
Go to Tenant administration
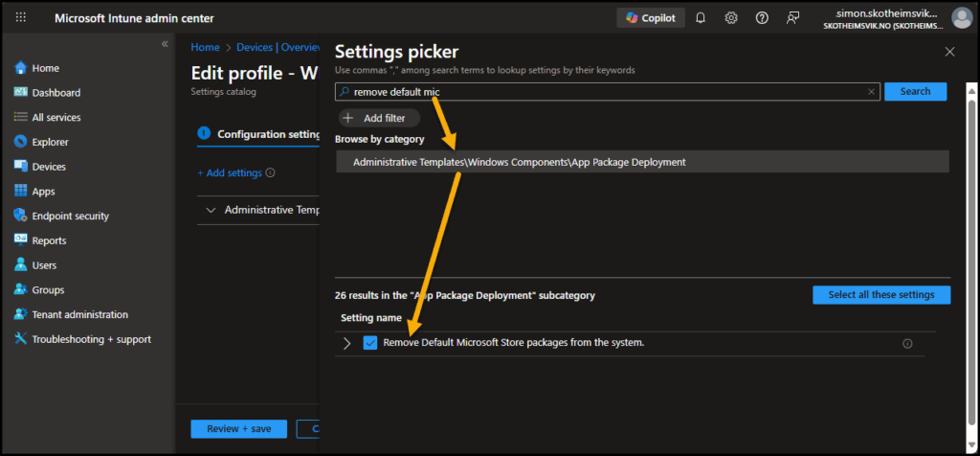(x=79, y=314)
